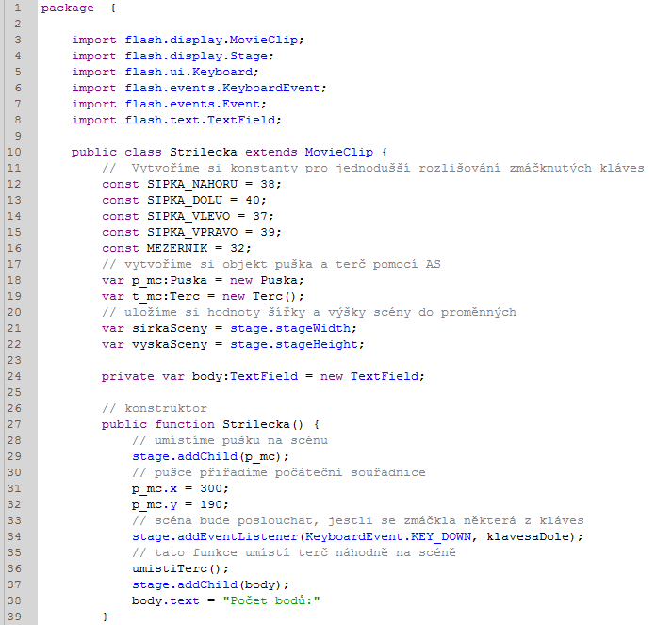Screen dimensions: 672x625
Task: Click "flash.ui.Keyboard" import text
Action: click(191, 72)
